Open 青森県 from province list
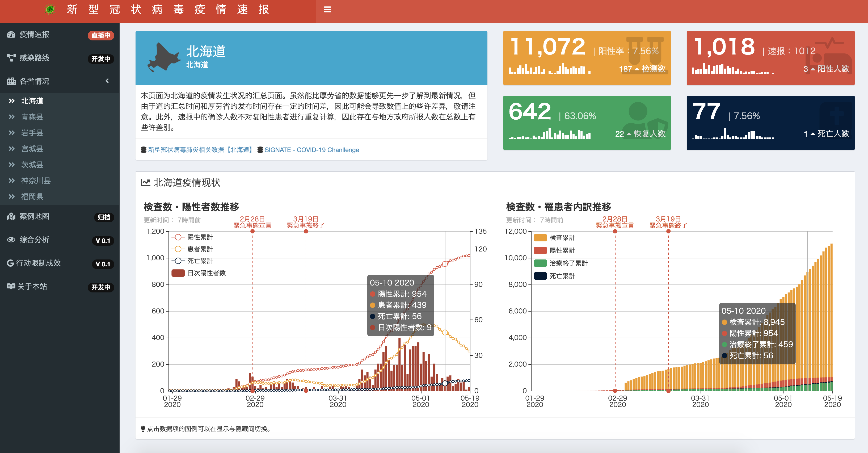The height and width of the screenshot is (453, 868). click(32, 117)
